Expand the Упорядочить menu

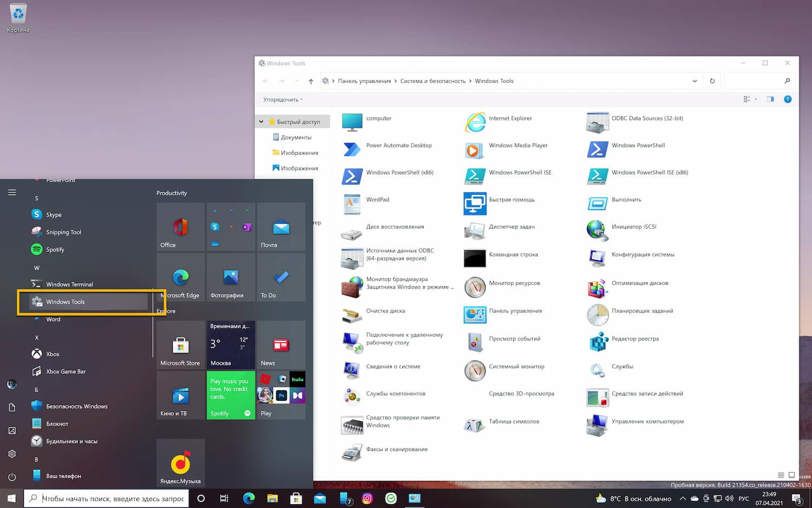[x=281, y=100]
